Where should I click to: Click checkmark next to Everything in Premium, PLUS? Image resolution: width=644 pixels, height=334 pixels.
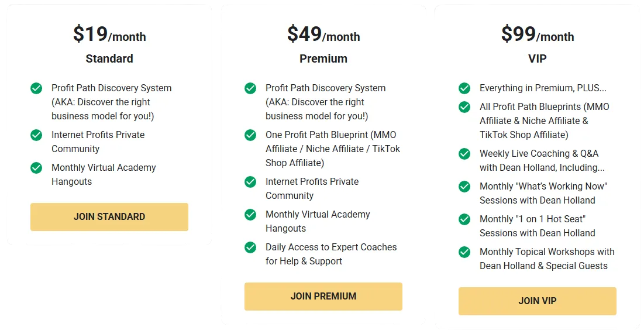464,88
